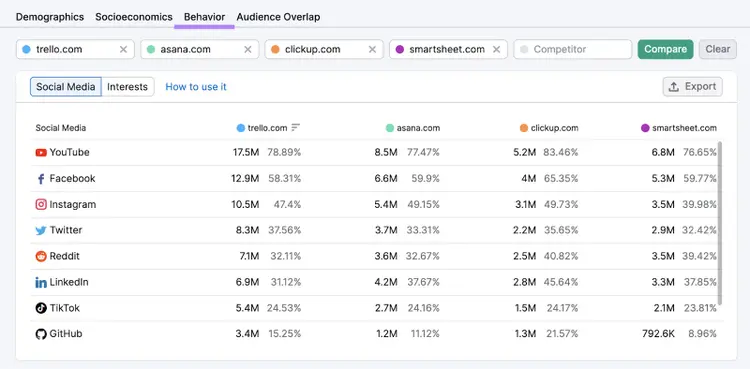750x369 pixels.
Task: Select the Behavior tab
Action: (204, 17)
